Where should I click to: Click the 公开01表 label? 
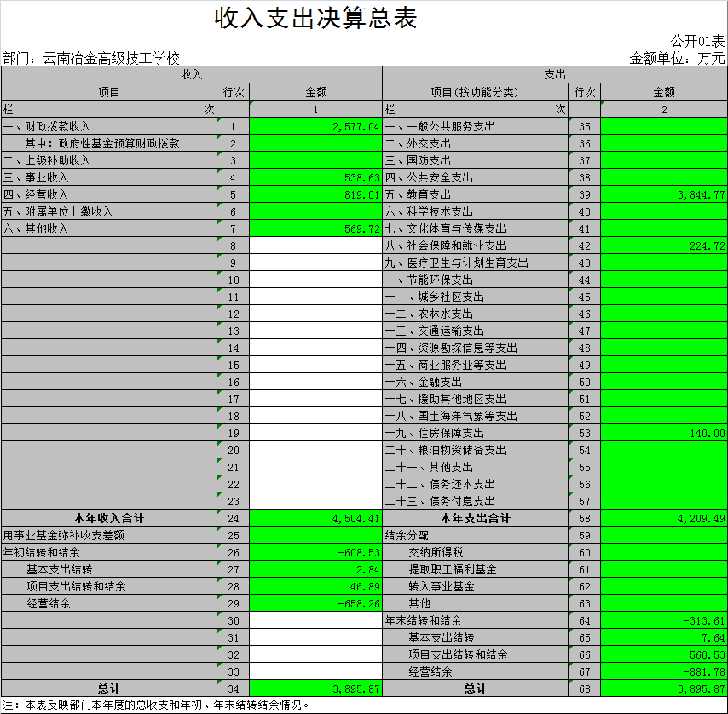coord(697,41)
